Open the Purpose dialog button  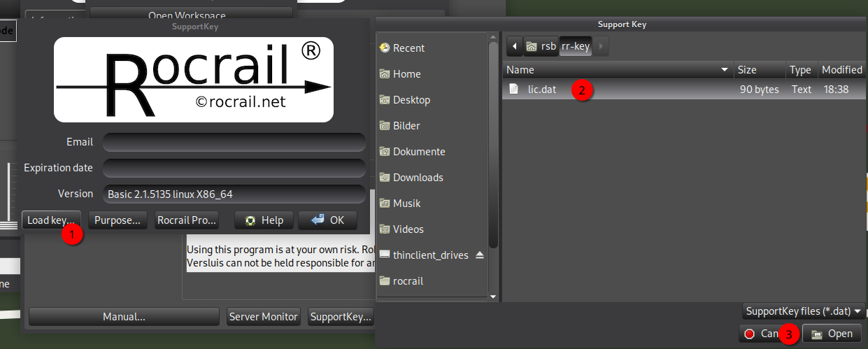118,220
